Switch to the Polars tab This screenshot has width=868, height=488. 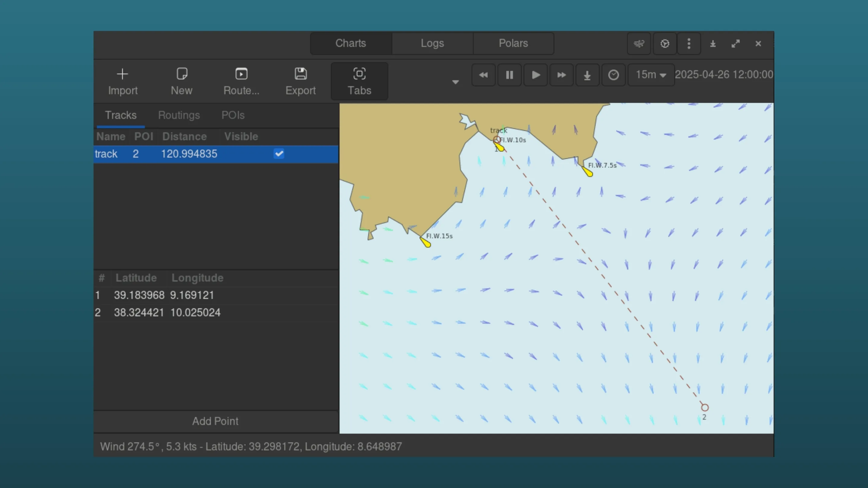coord(513,43)
